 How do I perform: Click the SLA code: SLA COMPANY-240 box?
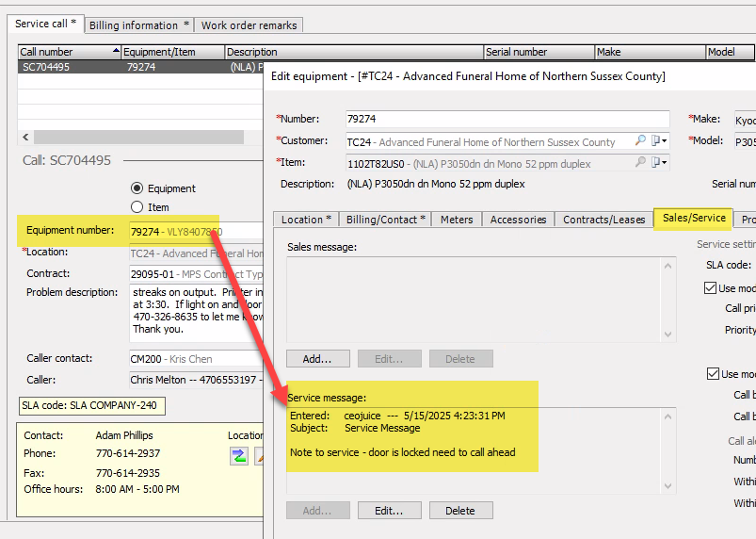pyautogui.click(x=91, y=405)
